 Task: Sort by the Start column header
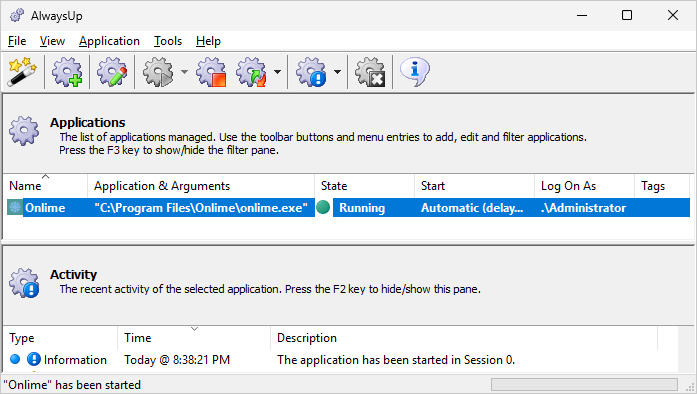[x=474, y=186]
